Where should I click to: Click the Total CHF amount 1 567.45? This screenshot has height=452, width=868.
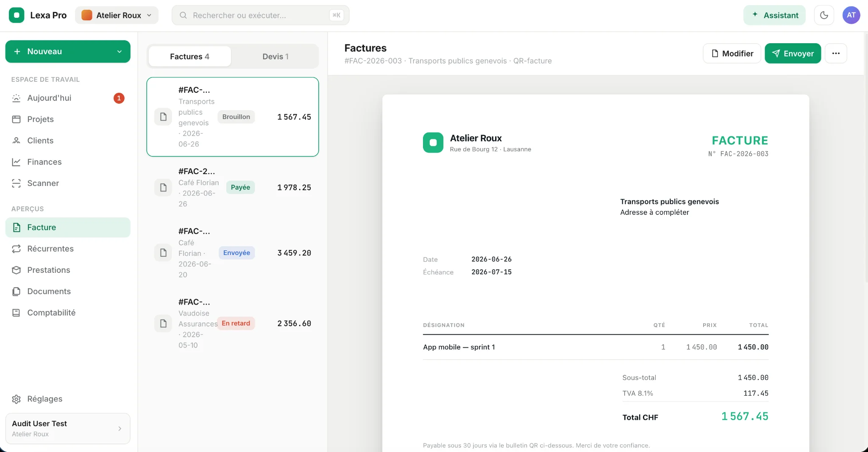(745, 416)
